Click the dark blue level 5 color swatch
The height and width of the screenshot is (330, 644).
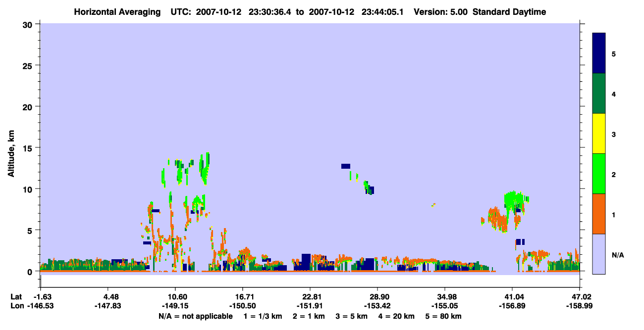[x=599, y=53]
